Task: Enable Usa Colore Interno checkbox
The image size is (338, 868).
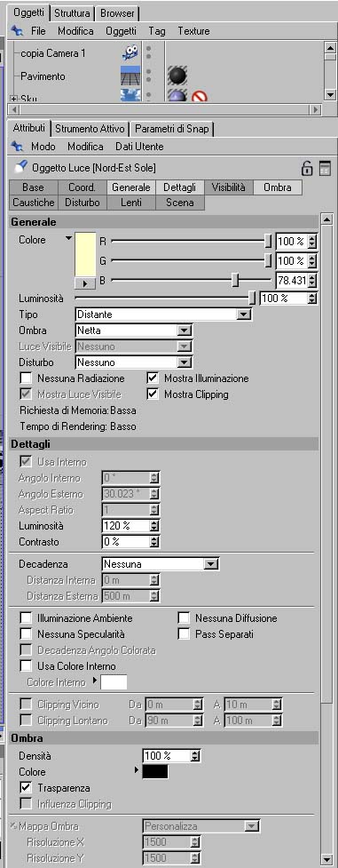Action: click(26, 666)
